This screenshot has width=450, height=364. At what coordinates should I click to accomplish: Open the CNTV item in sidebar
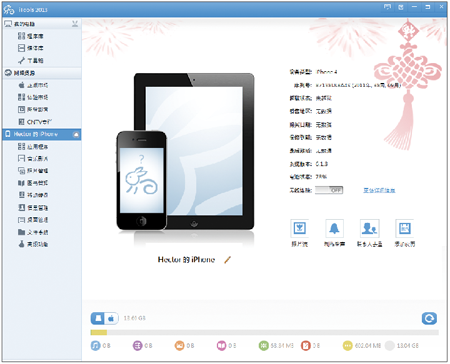point(35,122)
